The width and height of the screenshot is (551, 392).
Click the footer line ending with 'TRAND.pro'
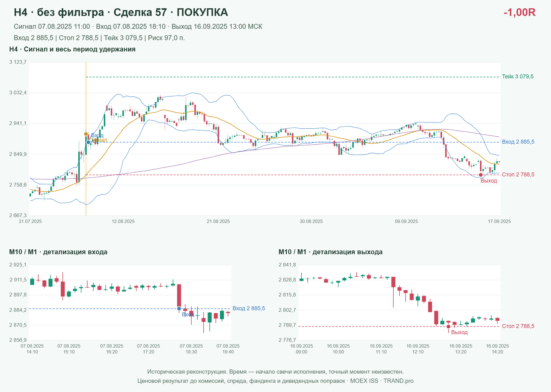point(275,381)
